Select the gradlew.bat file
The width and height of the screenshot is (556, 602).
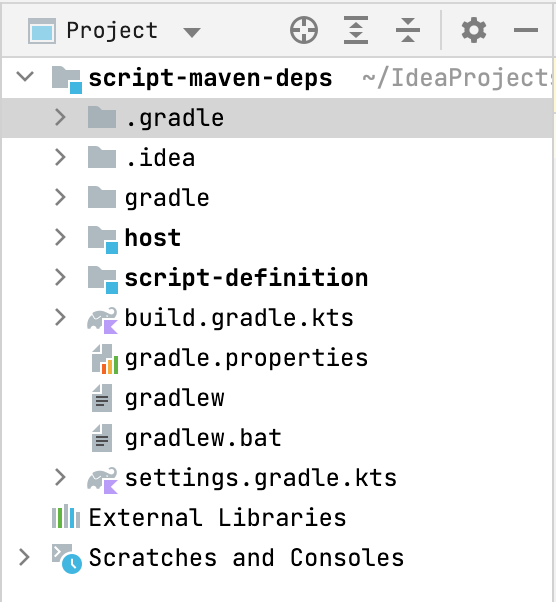pyautogui.click(x=203, y=438)
